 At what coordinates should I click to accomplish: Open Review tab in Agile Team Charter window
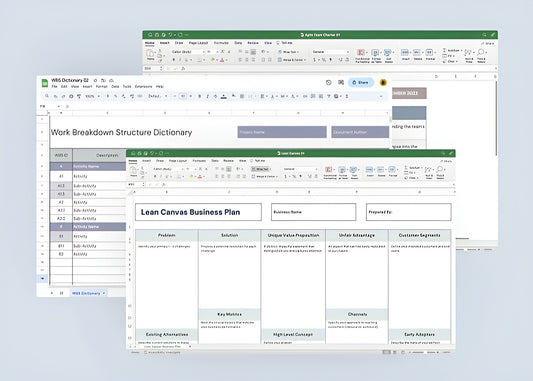(253, 43)
